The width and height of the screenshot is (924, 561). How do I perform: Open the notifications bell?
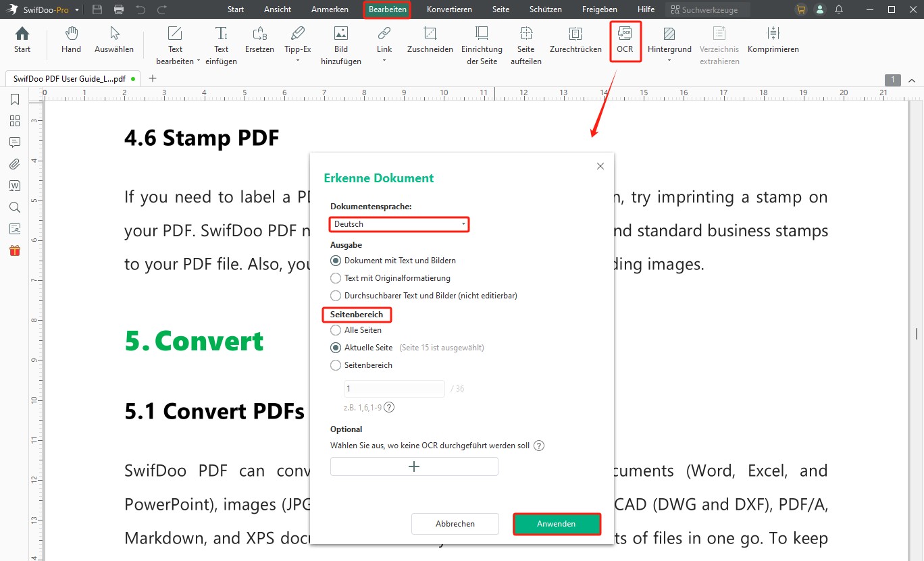point(839,9)
